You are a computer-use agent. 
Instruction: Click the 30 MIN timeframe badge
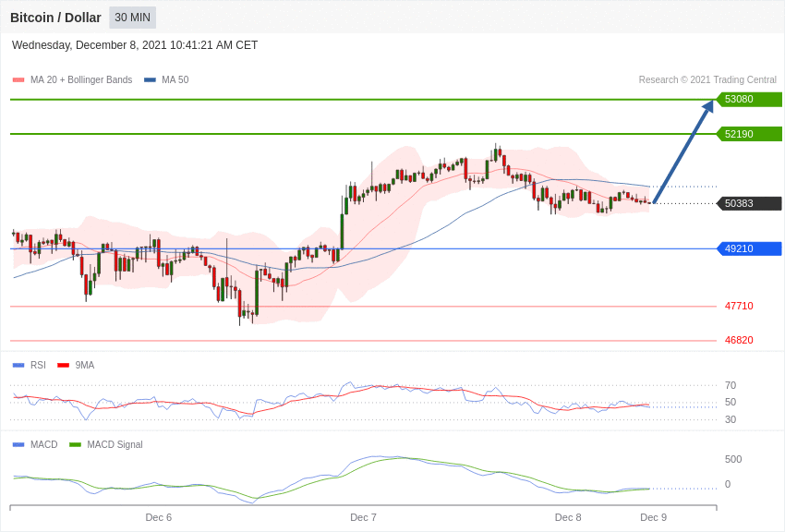[x=133, y=18]
